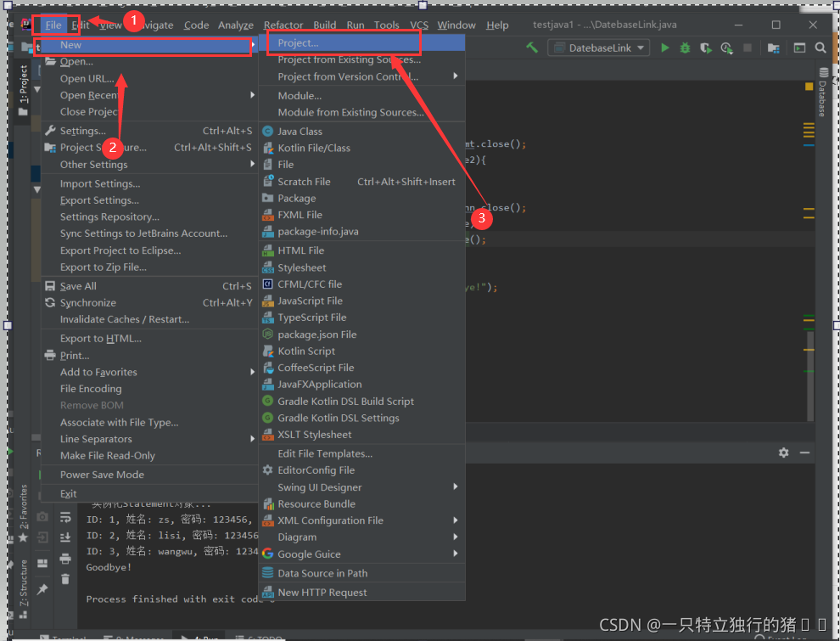Image resolution: width=840 pixels, height=641 pixels.
Task: Click yellow inspection indicator in editor corner
Action: [809, 87]
